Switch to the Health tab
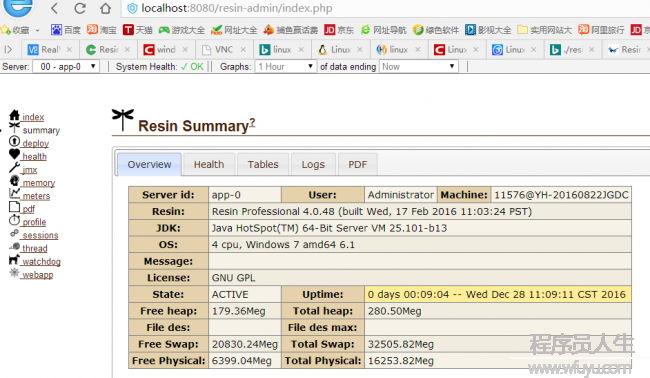 pos(209,165)
